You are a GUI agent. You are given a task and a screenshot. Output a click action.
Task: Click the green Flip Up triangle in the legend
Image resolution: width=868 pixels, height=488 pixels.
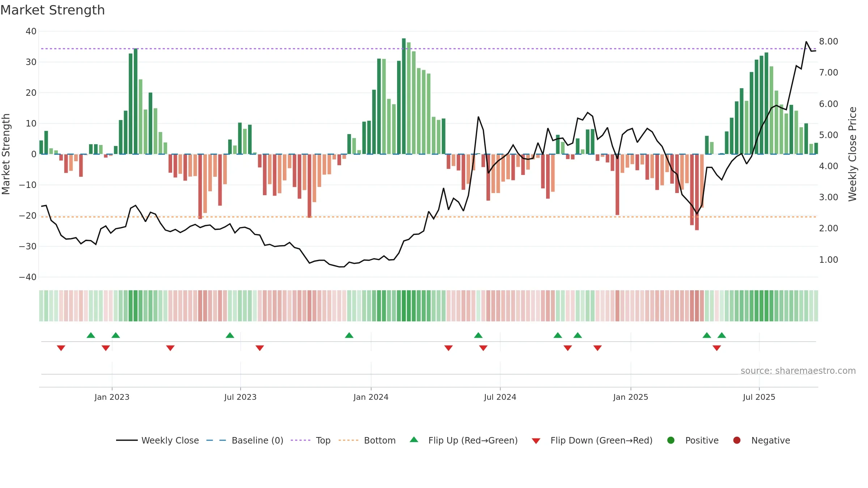(414, 440)
